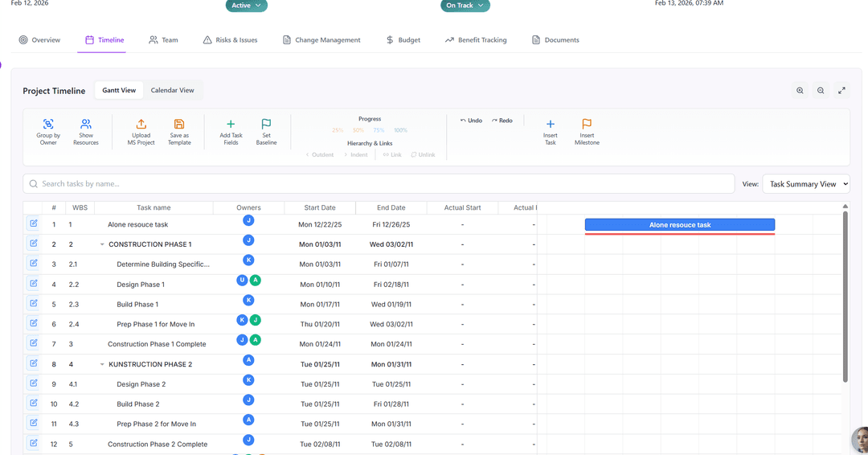Zoom in the Gantt chart
The width and height of the screenshot is (868, 455).
[x=800, y=90]
